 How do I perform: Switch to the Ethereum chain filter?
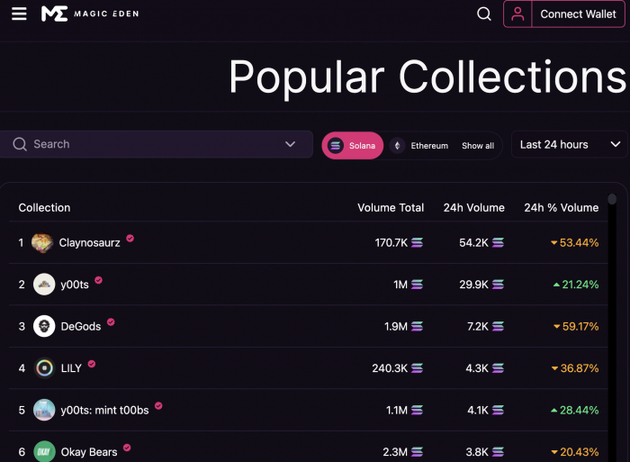[x=421, y=146]
